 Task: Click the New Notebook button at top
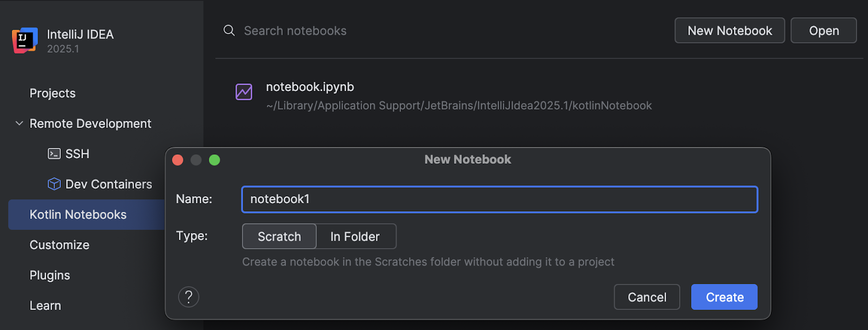[730, 30]
